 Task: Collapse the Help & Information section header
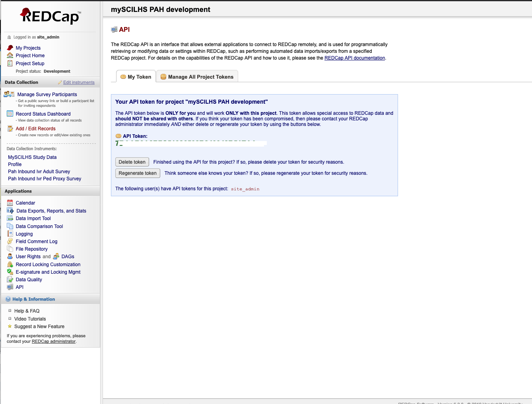point(33,299)
